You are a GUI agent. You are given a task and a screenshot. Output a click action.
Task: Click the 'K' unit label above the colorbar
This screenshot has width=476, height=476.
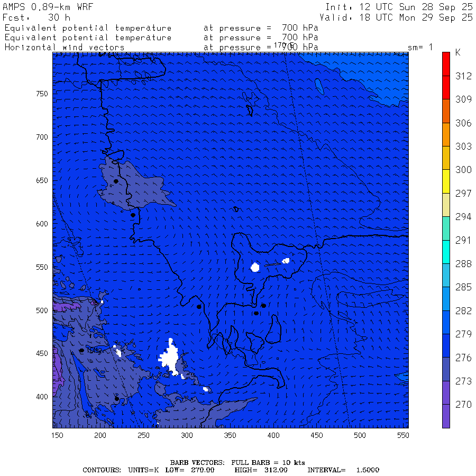(x=458, y=52)
